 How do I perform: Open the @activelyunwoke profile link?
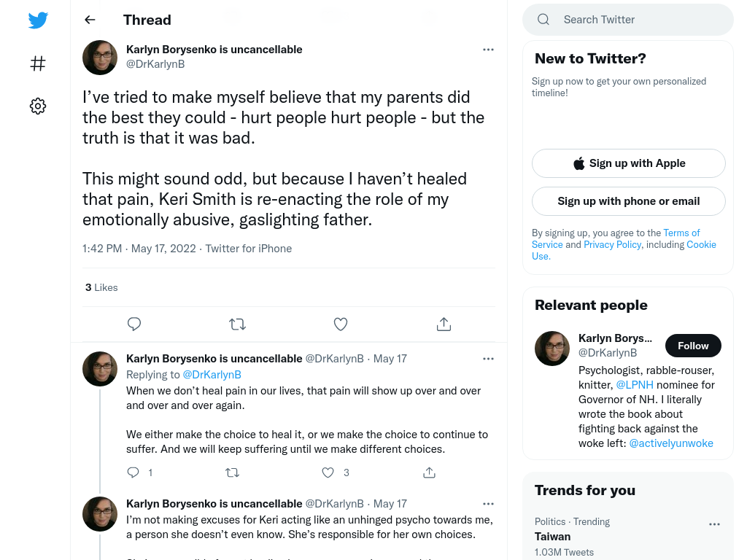click(x=671, y=443)
